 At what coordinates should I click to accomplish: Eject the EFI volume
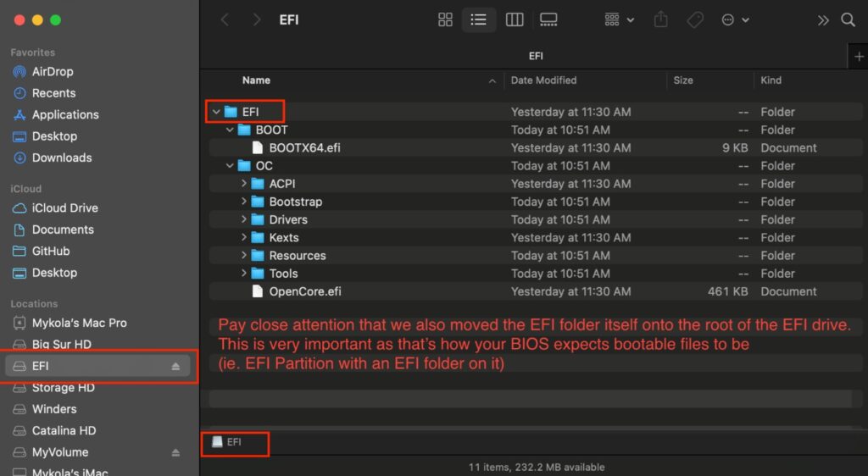[x=175, y=366]
